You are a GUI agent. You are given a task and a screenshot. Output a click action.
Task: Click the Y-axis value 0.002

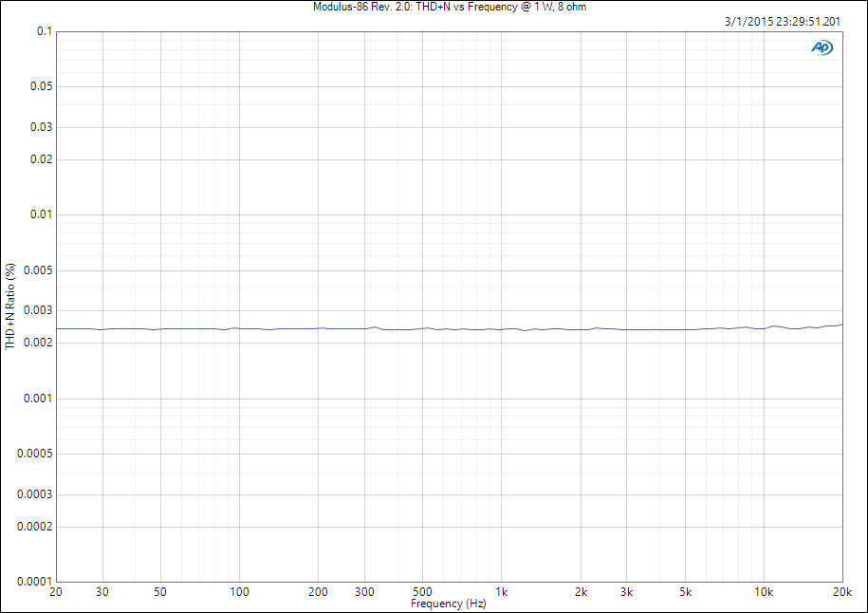pyautogui.click(x=38, y=343)
